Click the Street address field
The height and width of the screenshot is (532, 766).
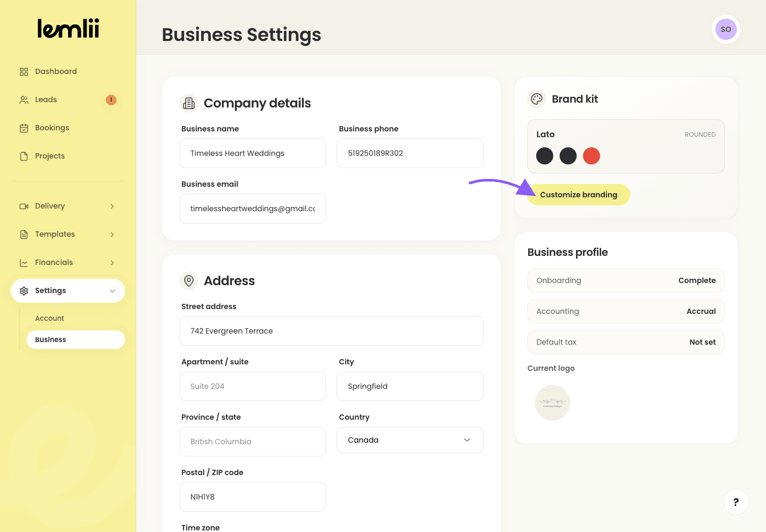click(331, 331)
